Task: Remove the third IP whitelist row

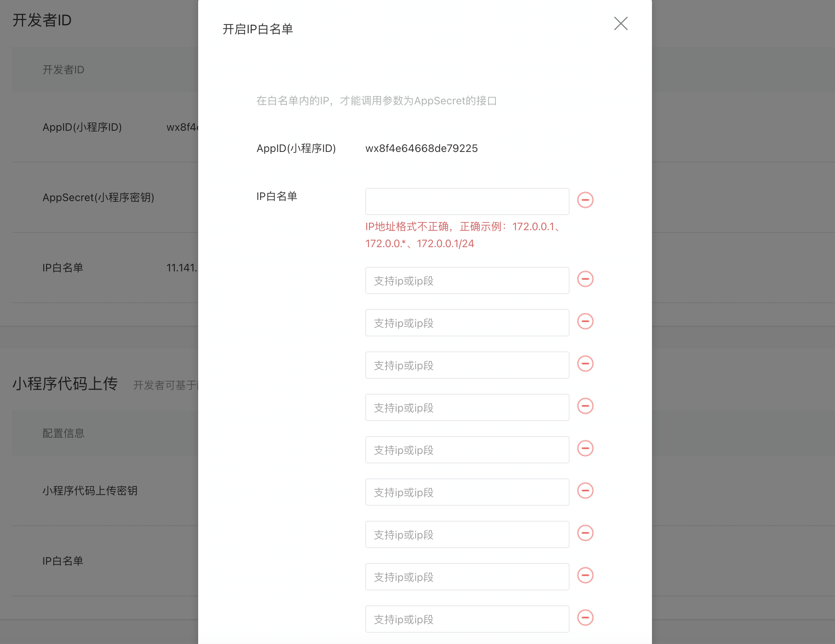Action: tap(585, 321)
